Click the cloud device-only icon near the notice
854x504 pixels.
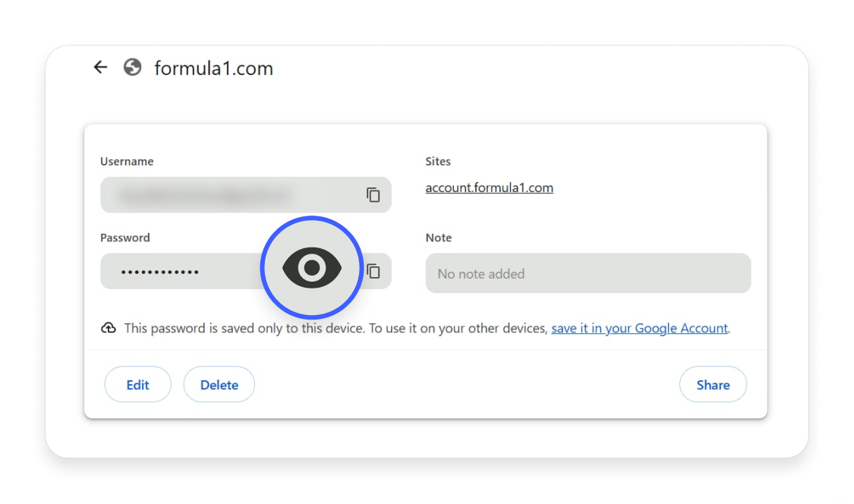pos(109,327)
